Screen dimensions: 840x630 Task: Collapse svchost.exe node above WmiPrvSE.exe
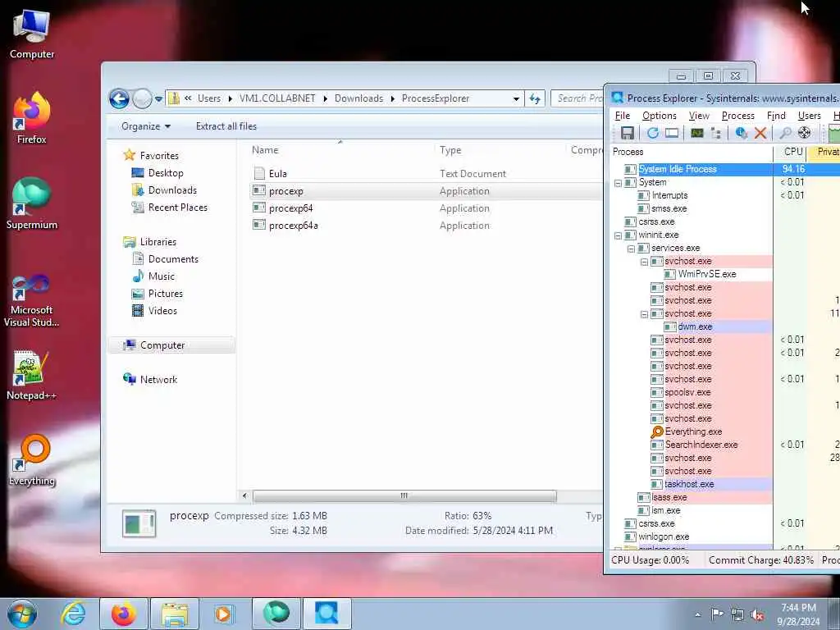pyautogui.click(x=644, y=262)
